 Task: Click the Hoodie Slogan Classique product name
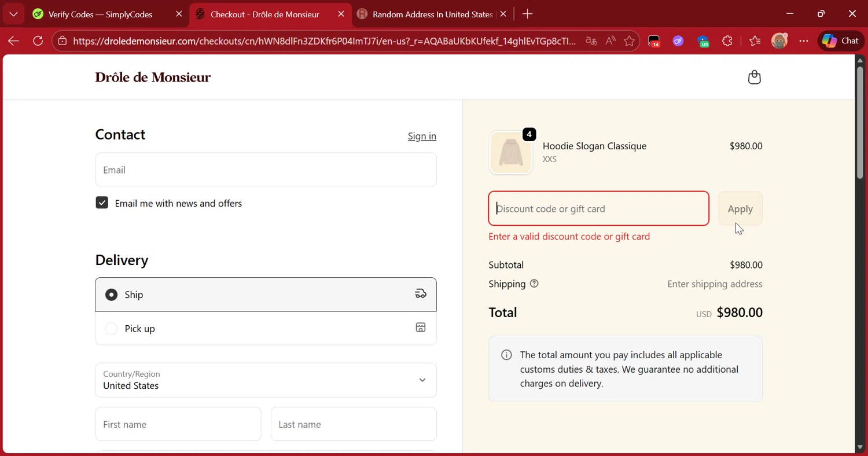[x=594, y=146]
